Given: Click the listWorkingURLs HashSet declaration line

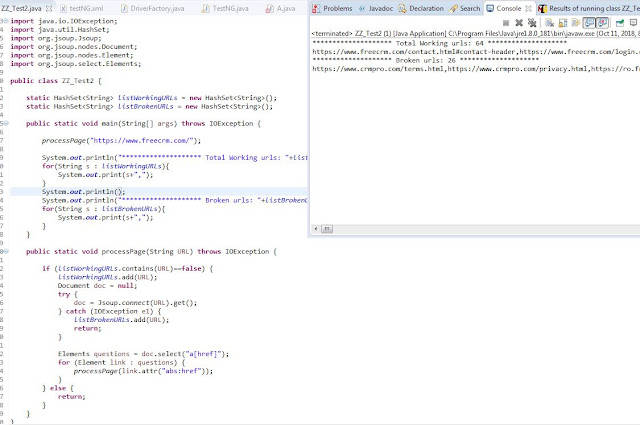Looking at the screenshot, I should tap(151, 98).
